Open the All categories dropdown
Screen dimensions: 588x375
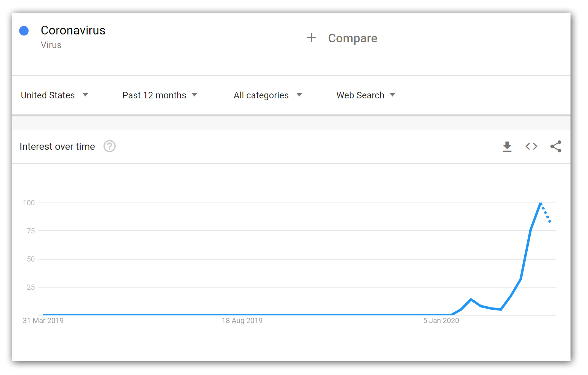click(x=268, y=95)
